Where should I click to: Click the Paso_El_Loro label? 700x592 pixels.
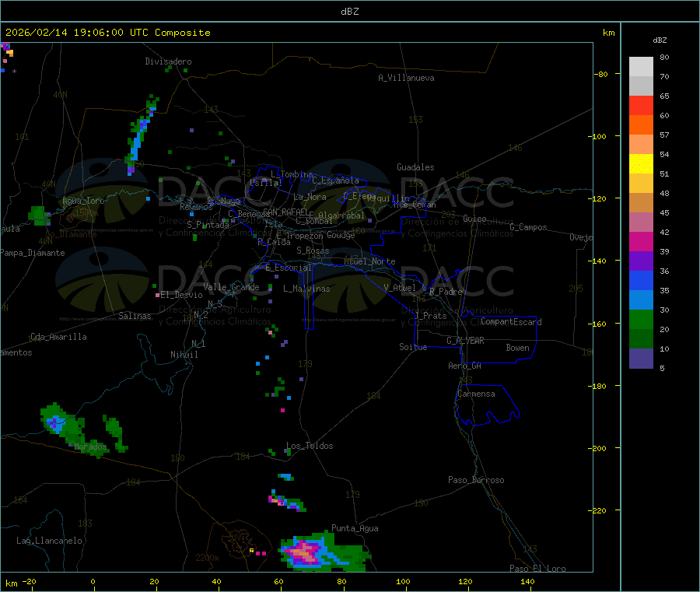click(x=537, y=569)
